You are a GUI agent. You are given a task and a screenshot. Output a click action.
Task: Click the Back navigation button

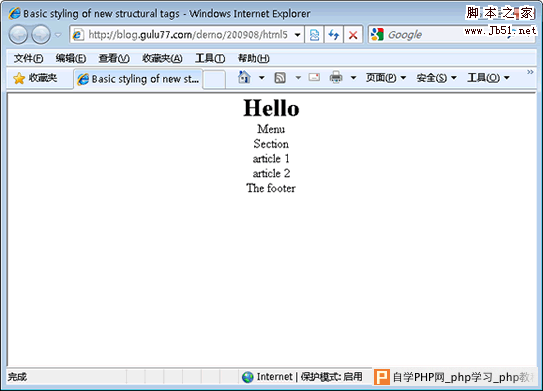[x=18, y=35]
